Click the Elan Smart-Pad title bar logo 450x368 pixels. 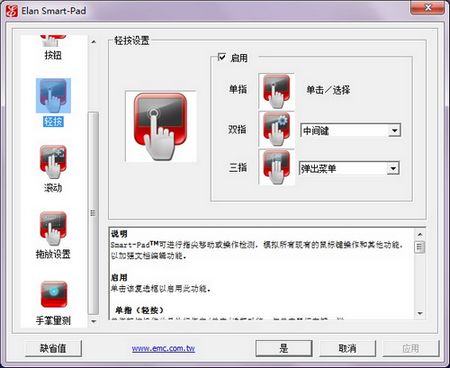coord(12,11)
